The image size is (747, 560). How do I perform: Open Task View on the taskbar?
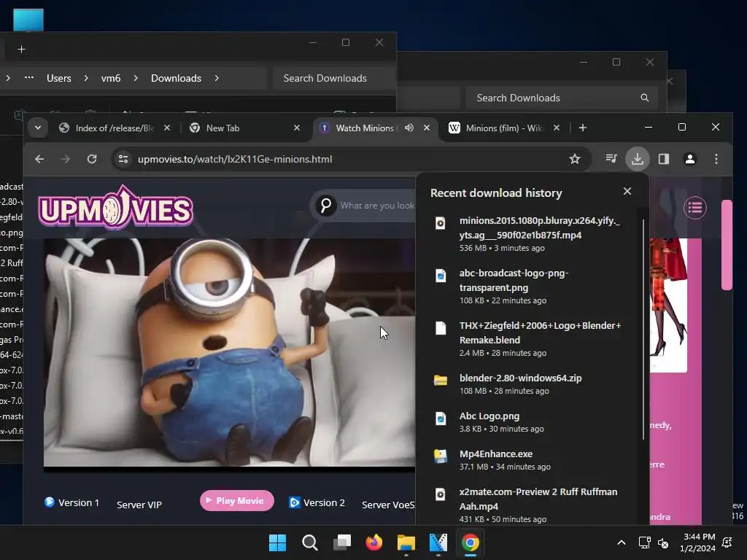click(342, 542)
